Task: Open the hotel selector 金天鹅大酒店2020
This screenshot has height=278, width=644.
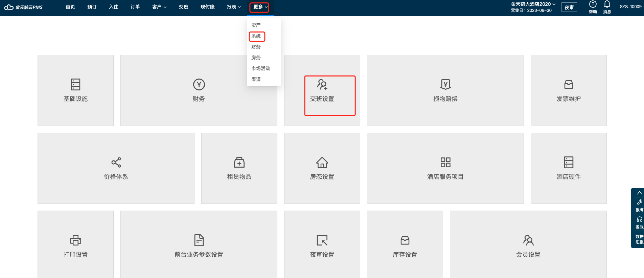Action: [x=533, y=4]
